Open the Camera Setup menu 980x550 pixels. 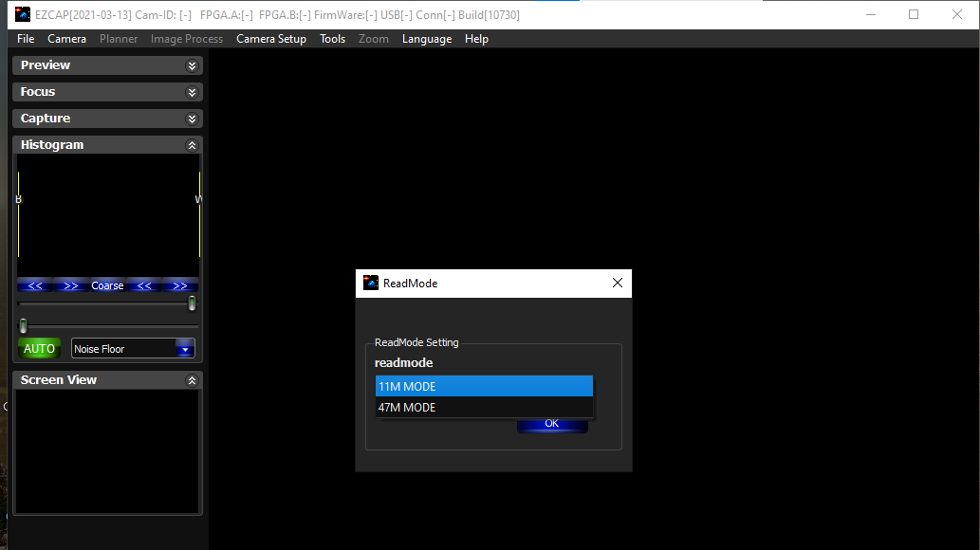[x=271, y=39]
